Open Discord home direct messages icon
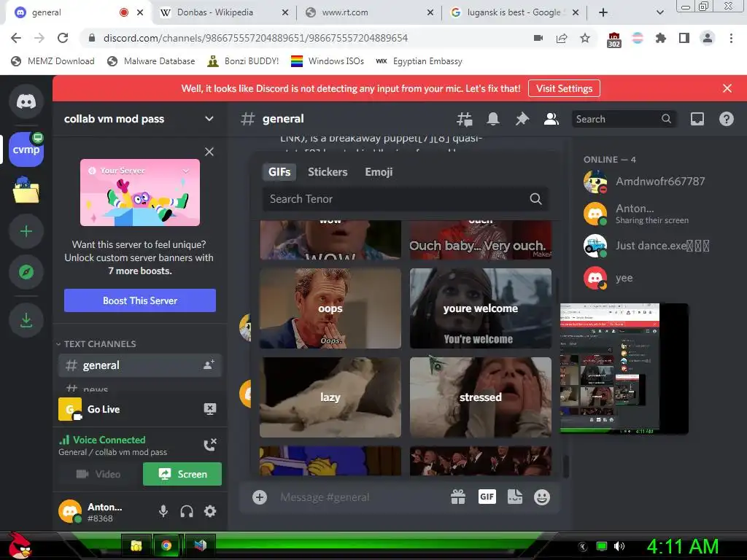Screen dimensions: 747x560 (x=26, y=101)
